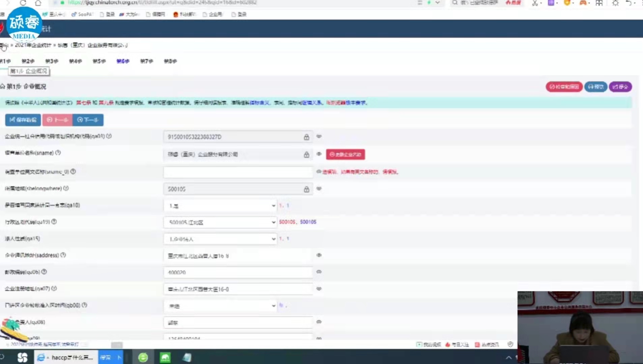The height and width of the screenshot is (364, 643).
Task: Click the lock icon in credit code field
Action: tap(306, 137)
